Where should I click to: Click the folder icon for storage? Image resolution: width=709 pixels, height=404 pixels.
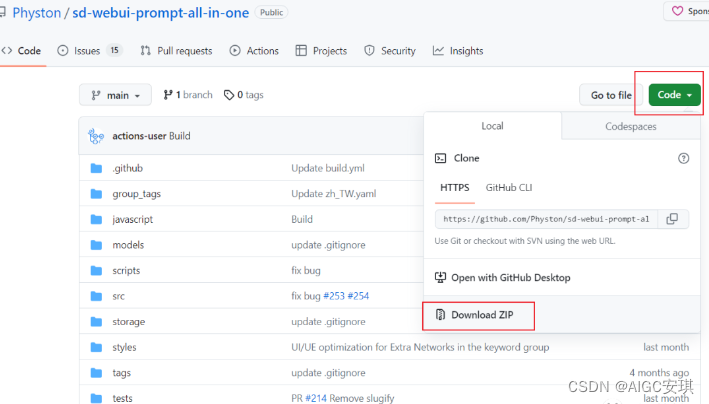pyautogui.click(x=97, y=322)
